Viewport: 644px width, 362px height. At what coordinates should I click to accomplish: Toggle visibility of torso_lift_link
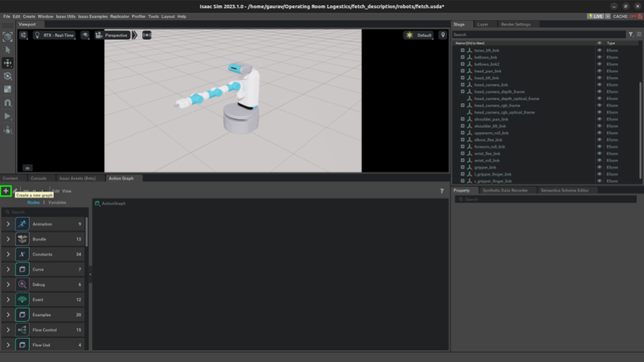(x=599, y=50)
